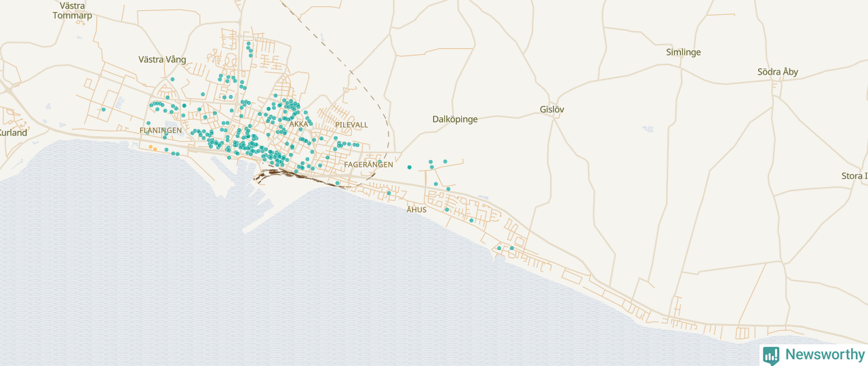Click the isolated teal point west of FLANINGEN
The width and height of the screenshot is (868, 366).
tap(103, 109)
